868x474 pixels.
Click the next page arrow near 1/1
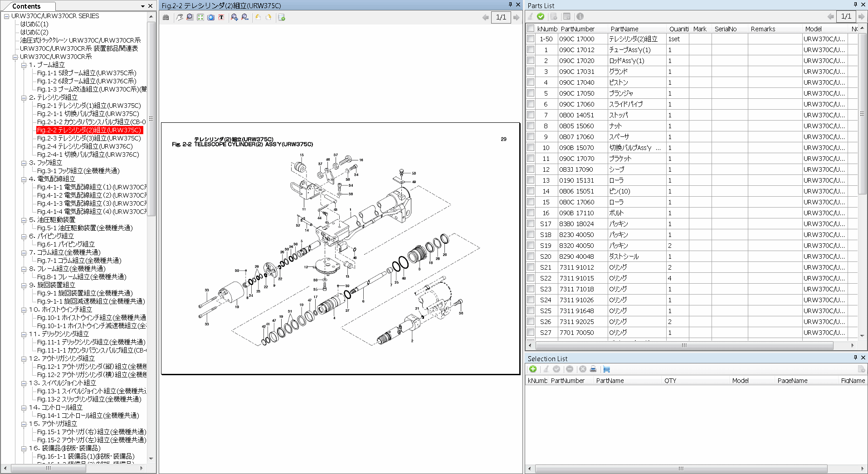[x=517, y=17]
